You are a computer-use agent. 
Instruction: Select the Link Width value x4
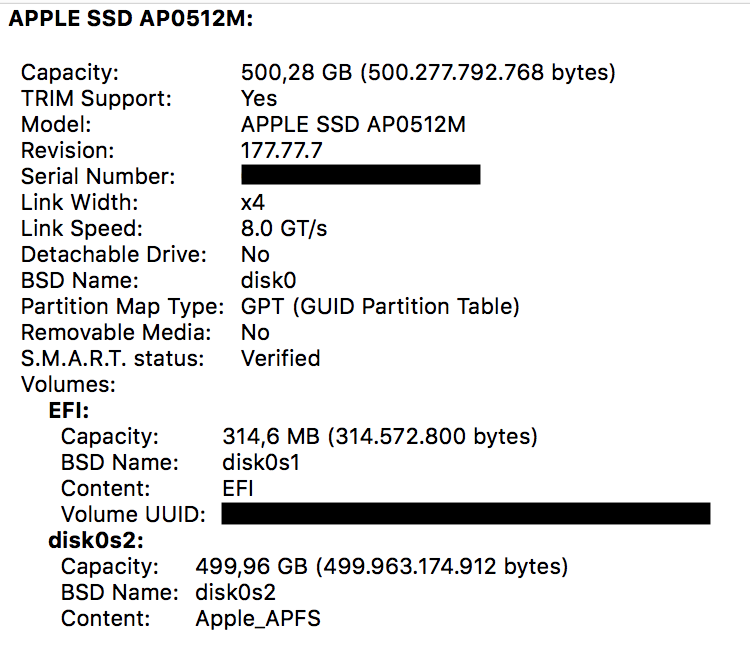(x=252, y=203)
